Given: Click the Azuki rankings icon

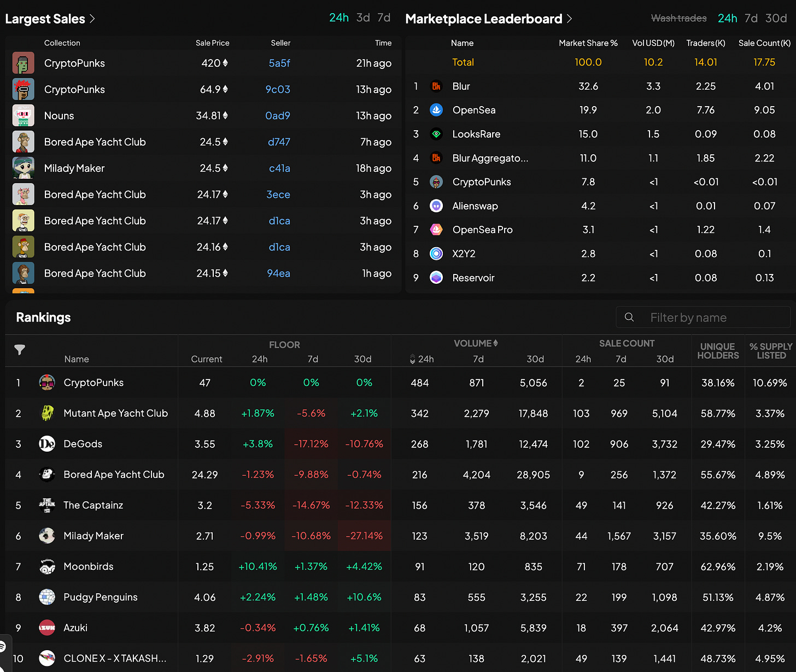Looking at the screenshot, I should 47,628.
